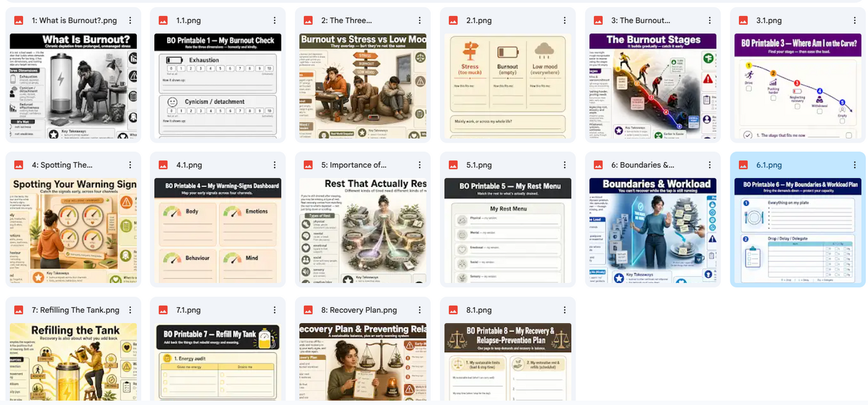This screenshot has width=868, height=405.
Task: Select The Burnout Stages thumbnail
Action: pos(653,86)
